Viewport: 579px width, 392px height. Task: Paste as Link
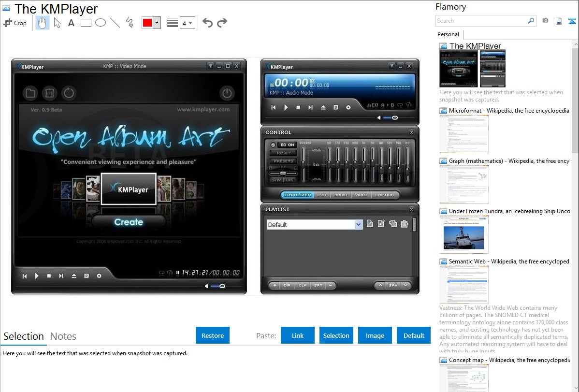298,335
